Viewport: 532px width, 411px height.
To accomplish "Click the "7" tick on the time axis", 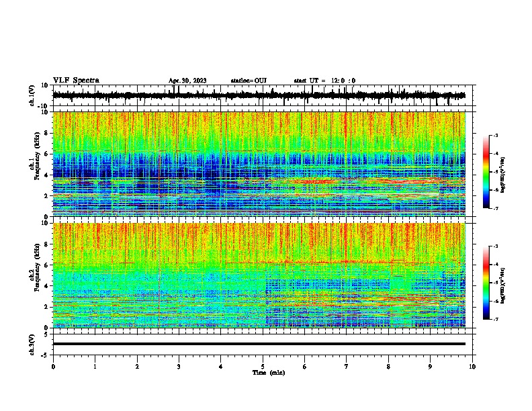I will point(347,367).
